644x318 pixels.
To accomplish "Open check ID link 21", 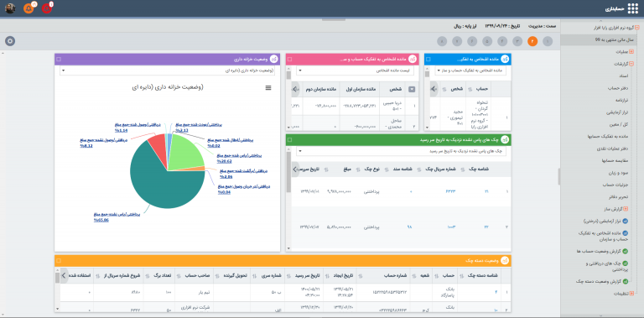I will (486, 191).
